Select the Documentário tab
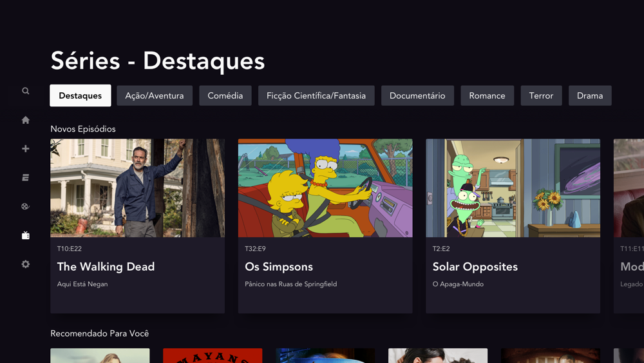This screenshot has width=644, height=363. click(417, 95)
